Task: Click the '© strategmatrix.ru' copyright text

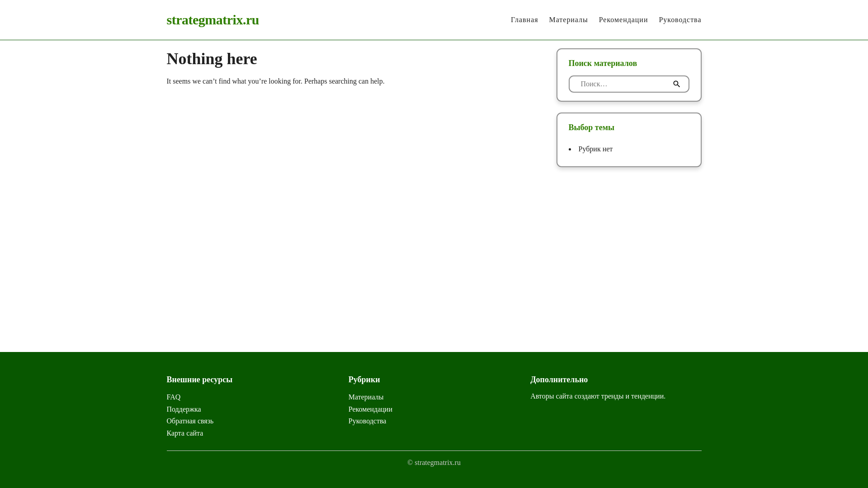Action: click(434, 463)
